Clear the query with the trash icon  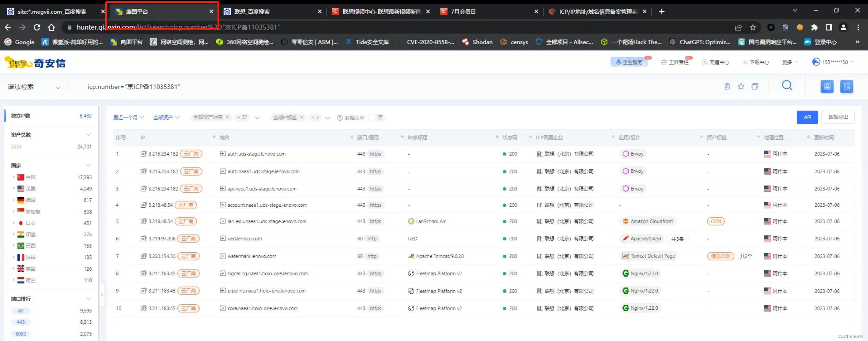pos(727,86)
